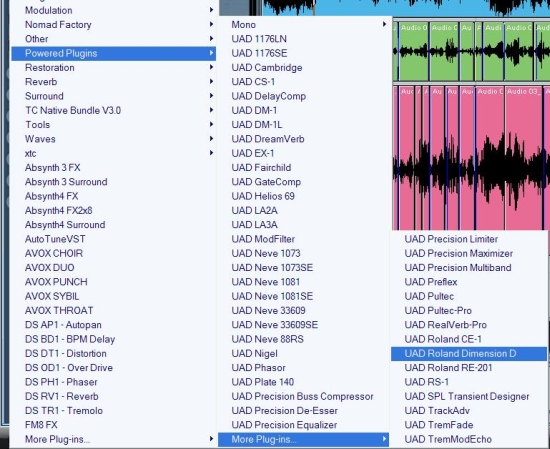Insert UAD Fairchild compressor
This screenshot has width=550, height=449.
[303, 168]
